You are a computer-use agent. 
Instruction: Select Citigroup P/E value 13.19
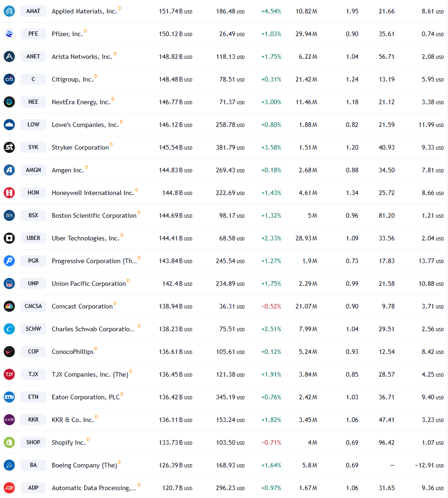pyautogui.click(x=386, y=79)
